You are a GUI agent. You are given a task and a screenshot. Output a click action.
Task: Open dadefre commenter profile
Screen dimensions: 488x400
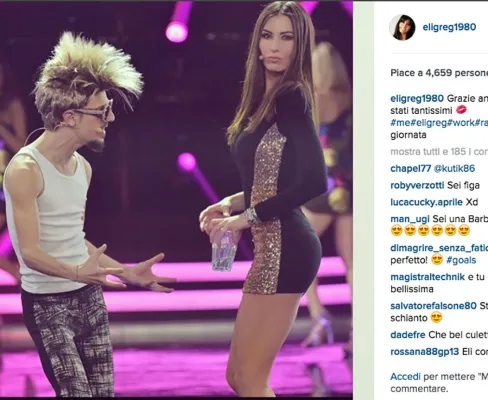point(408,335)
